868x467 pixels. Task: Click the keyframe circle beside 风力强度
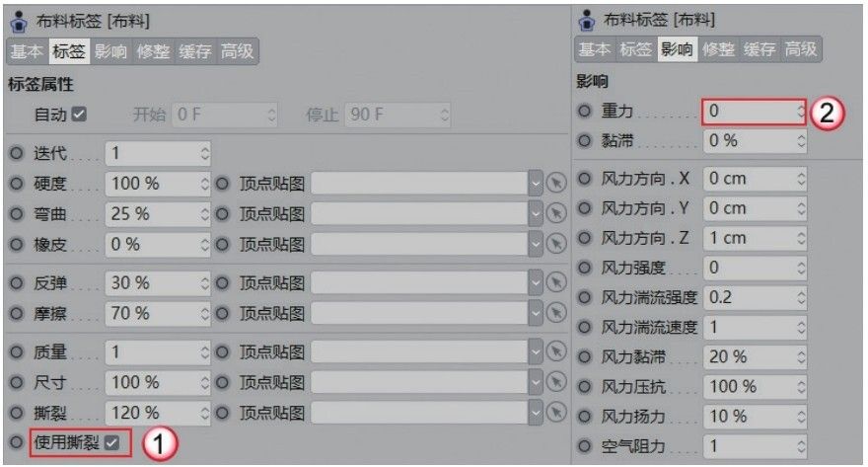(584, 269)
